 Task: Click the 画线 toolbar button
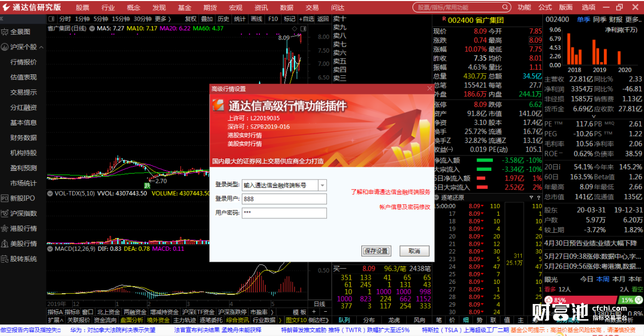(256, 19)
